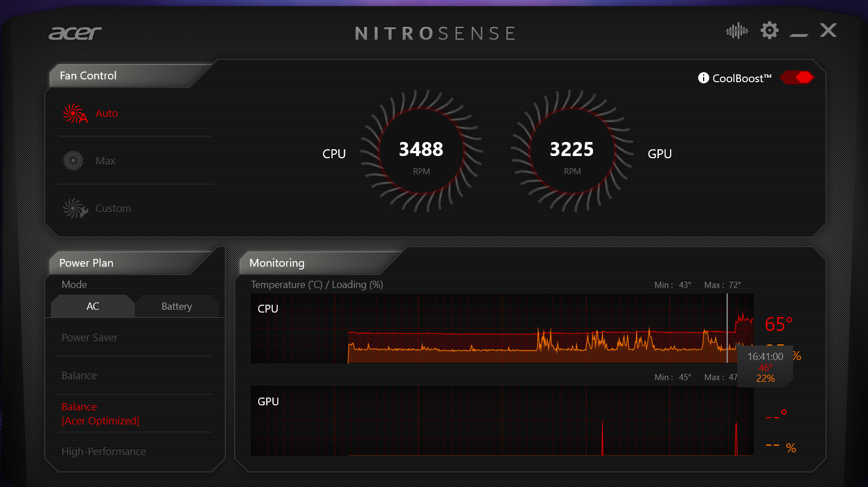The width and height of the screenshot is (868, 487).
Task: Open the NitroSense settings gear
Action: 769,30
